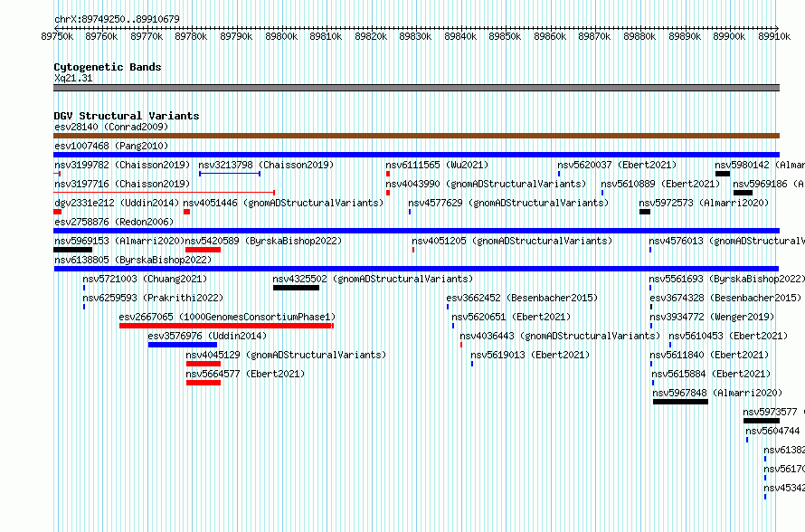
Task: Open nsv5972573 (Almarri2020) variant
Action: 704,203
